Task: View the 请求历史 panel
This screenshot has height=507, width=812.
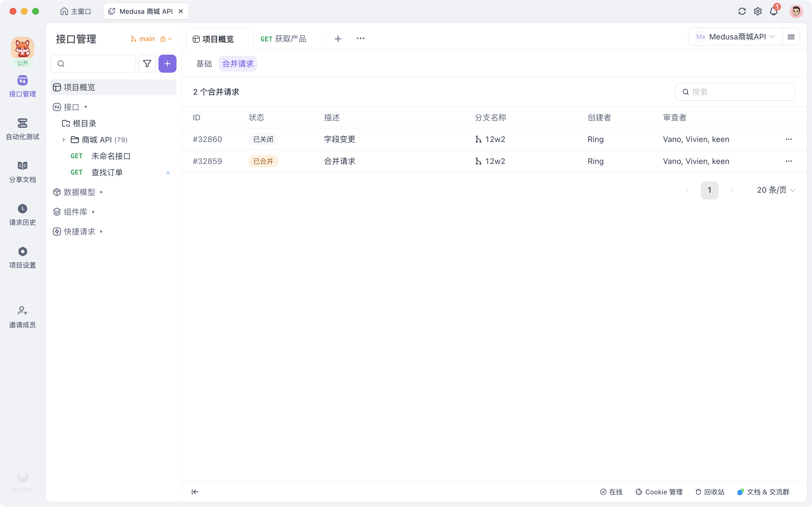Action: 22,214
